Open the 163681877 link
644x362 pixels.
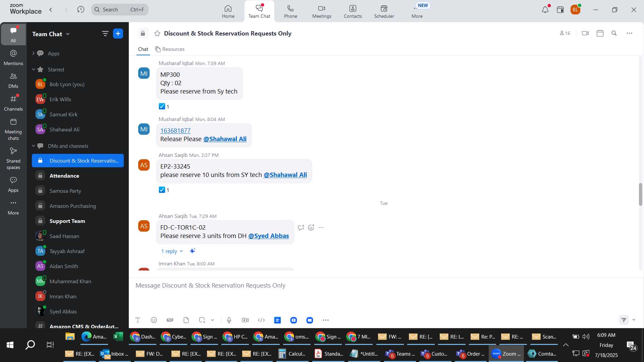point(175,130)
